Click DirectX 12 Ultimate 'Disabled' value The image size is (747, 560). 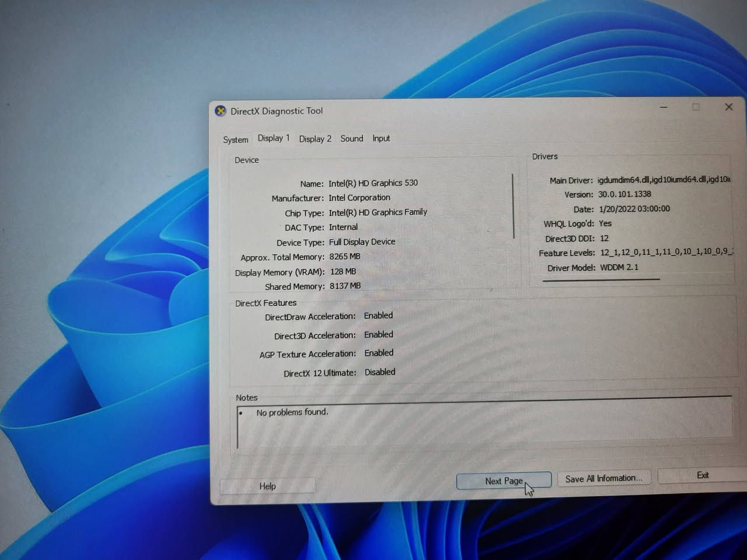pos(380,372)
